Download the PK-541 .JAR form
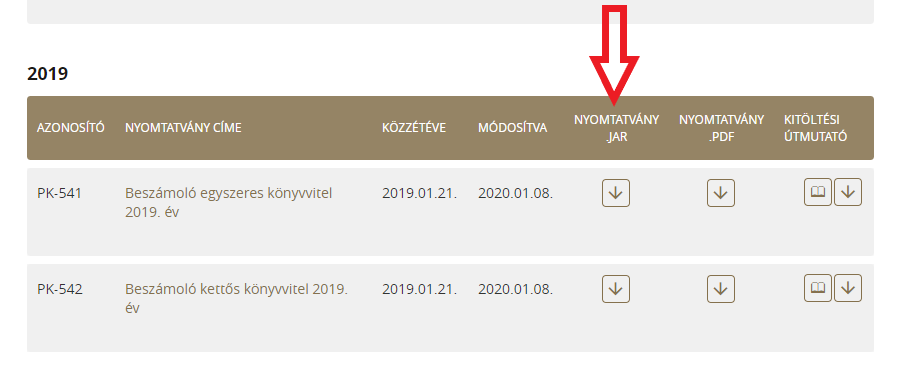This screenshot has height=379, width=901. (616, 193)
